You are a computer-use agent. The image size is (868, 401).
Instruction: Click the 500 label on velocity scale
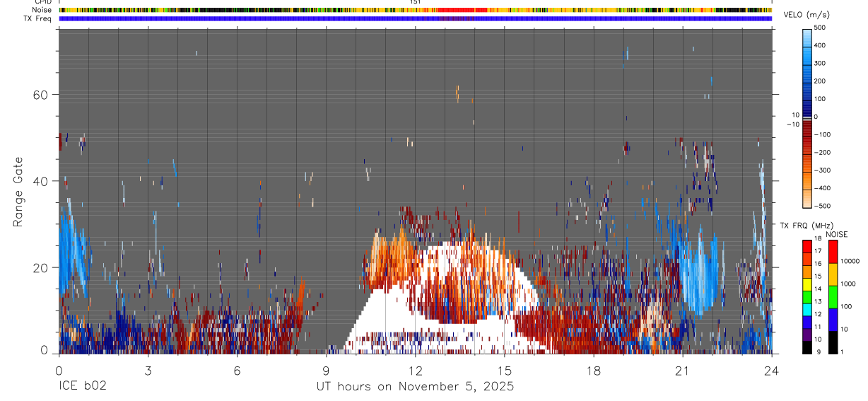pos(821,28)
